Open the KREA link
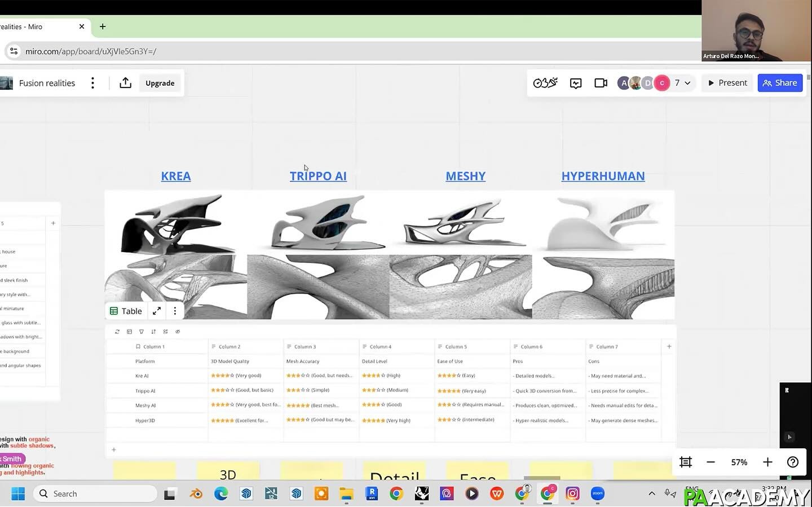 coord(176,176)
